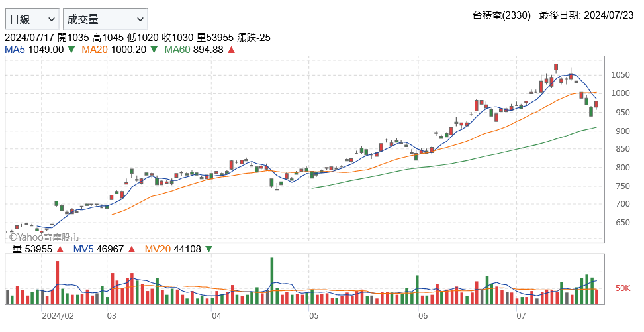The width and height of the screenshot is (644, 332).
Task: Click the 台積電(2330) stock title
Action: [502, 15]
